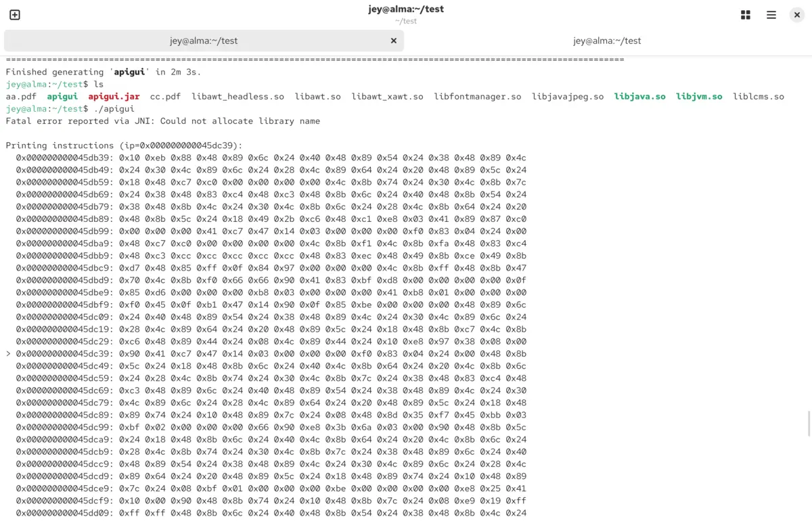Viewport: 812px width, 521px height.
Task: Click liblcms.so in the file listing
Action: click(759, 97)
